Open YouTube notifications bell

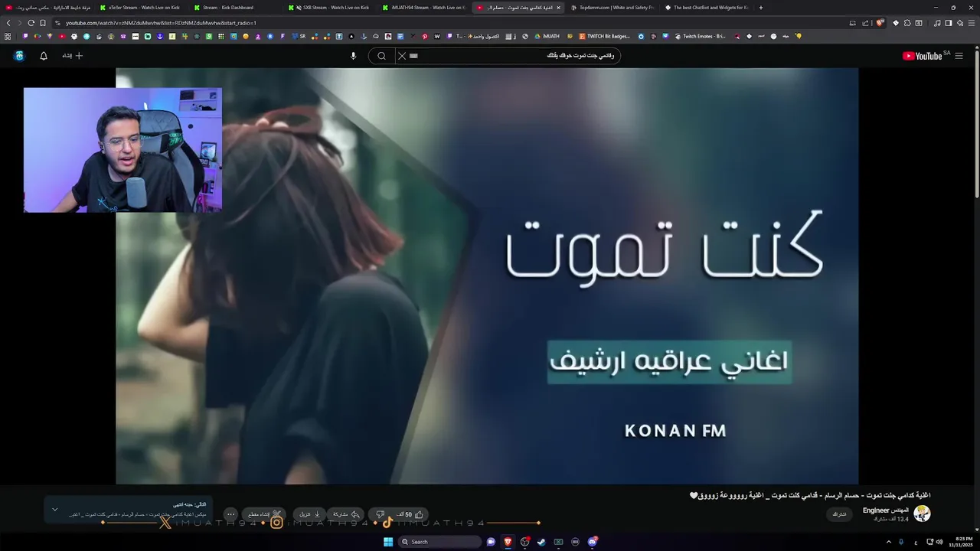click(x=44, y=56)
